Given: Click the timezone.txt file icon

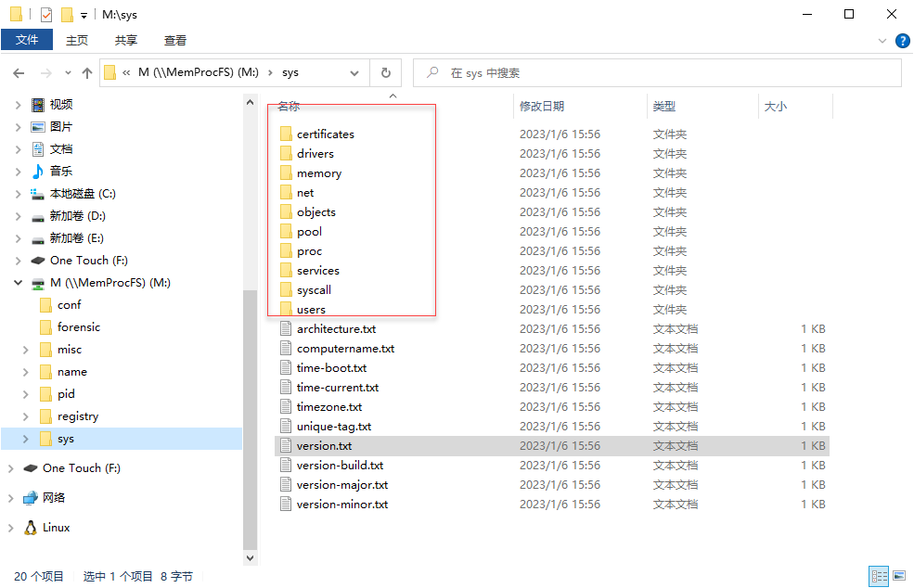Looking at the screenshot, I should pyautogui.click(x=286, y=407).
